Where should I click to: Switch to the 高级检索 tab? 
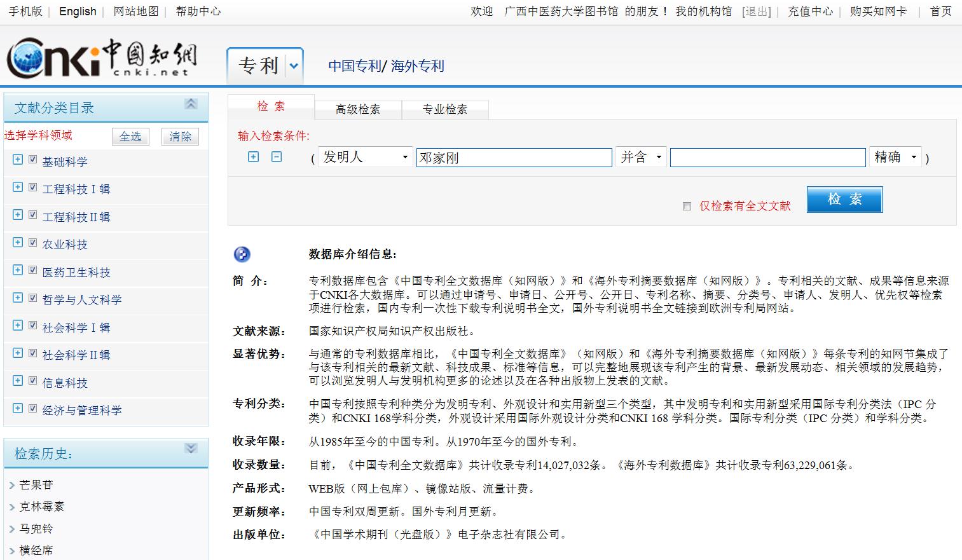click(358, 109)
